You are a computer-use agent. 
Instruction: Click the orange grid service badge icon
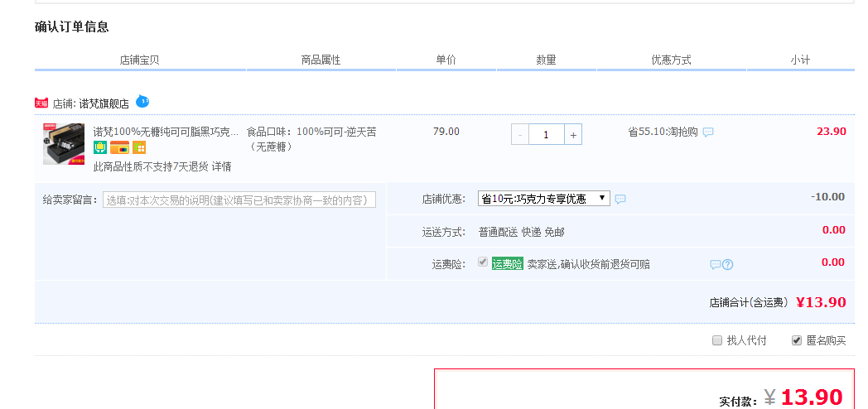click(139, 147)
